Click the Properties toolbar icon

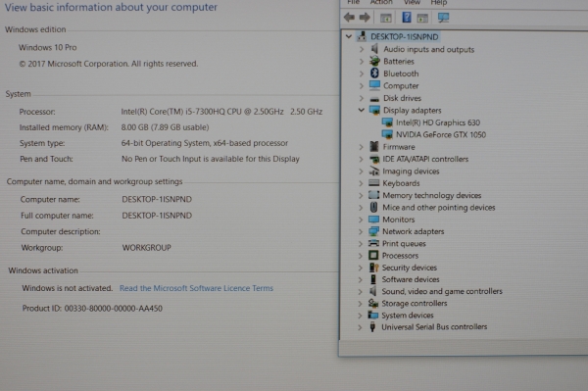[x=386, y=18]
